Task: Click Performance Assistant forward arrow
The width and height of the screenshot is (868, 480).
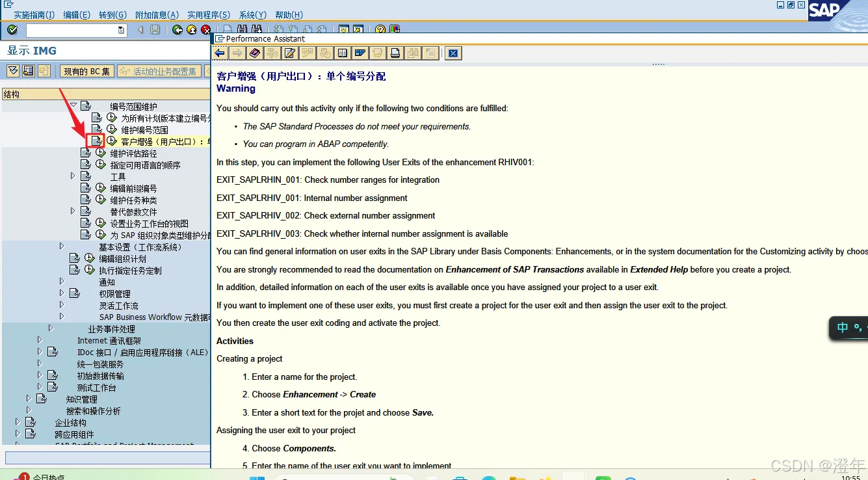Action: point(237,53)
